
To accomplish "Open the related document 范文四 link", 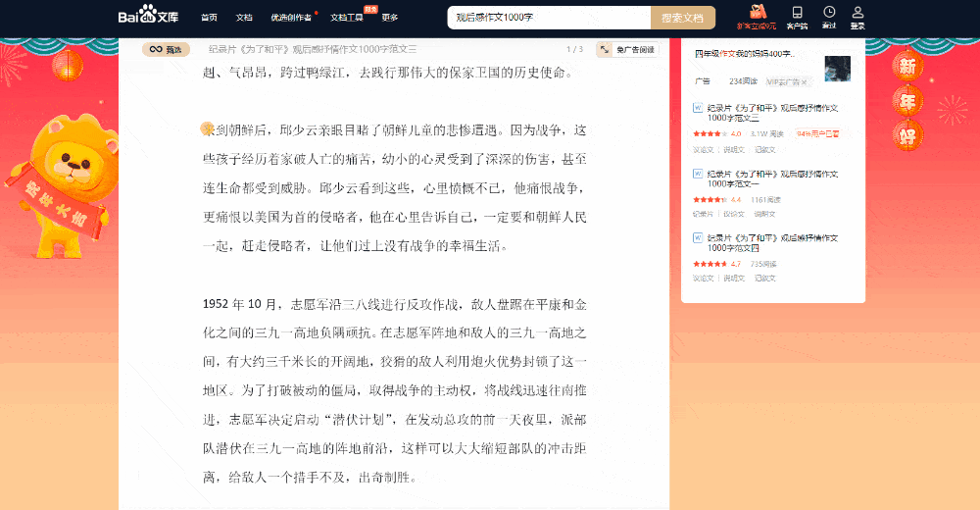I will 772,243.
